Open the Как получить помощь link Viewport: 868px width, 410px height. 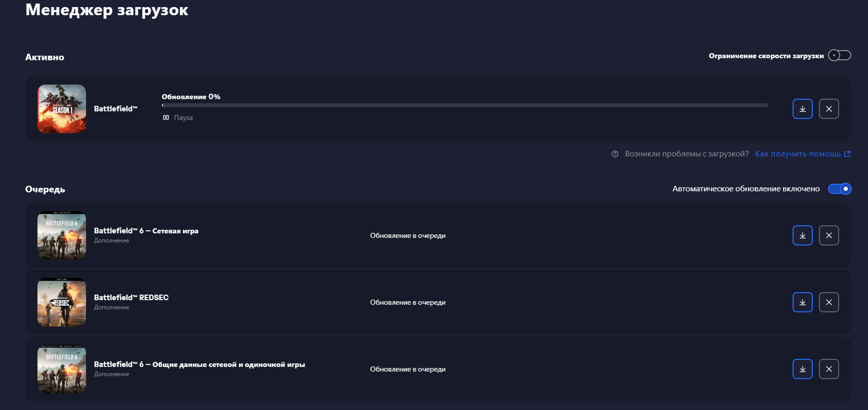798,154
